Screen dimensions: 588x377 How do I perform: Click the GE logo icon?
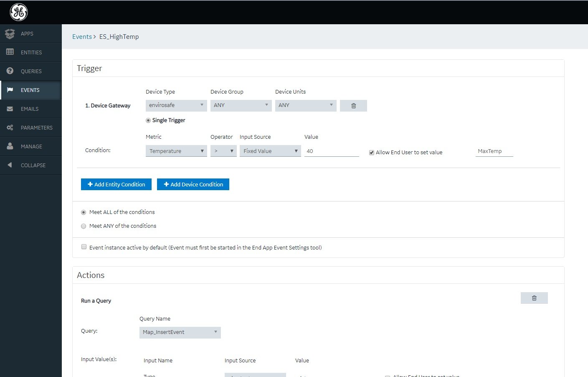pos(19,12)
